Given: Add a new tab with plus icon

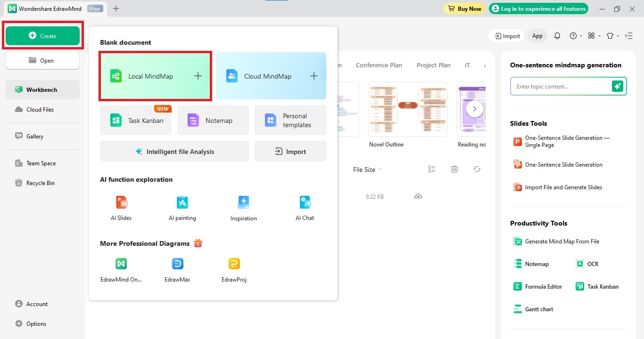Looking at the screenshot, I should [116, 8].
